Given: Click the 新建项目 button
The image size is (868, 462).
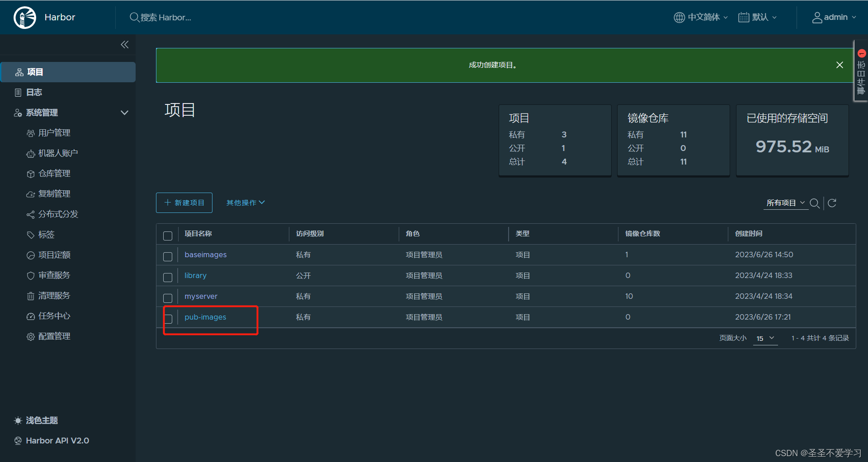Looking at the screenshot, I should tap(184, 203).
